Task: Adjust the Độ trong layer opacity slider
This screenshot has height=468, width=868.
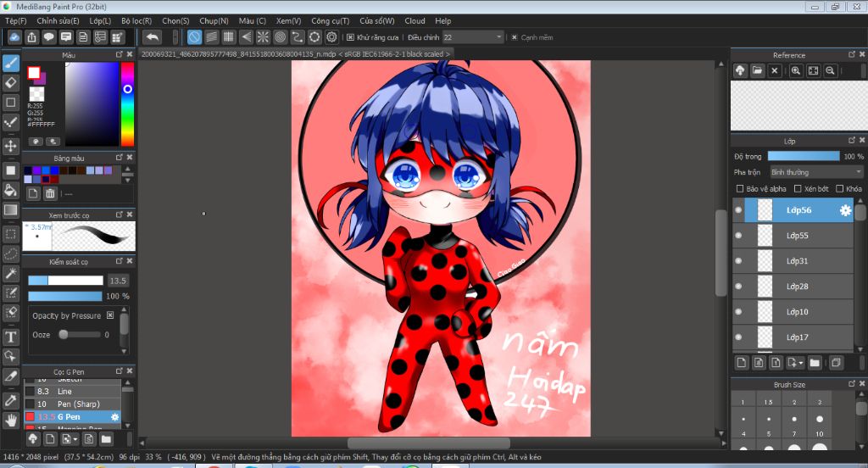Action: point(804,157)
